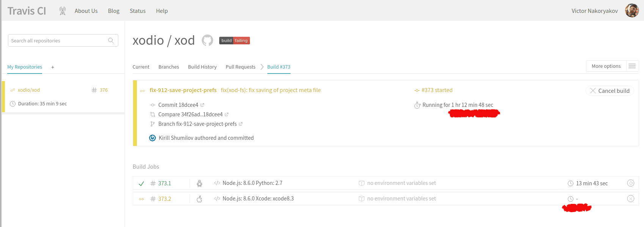Switch to the Current tab
Image resolution: width=644 pixels, height=227 pixels.
[x=141, y=67]
